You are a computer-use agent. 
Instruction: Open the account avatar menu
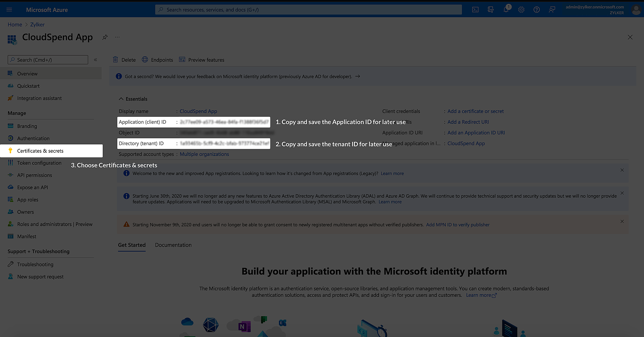click(x=636, y=10)
